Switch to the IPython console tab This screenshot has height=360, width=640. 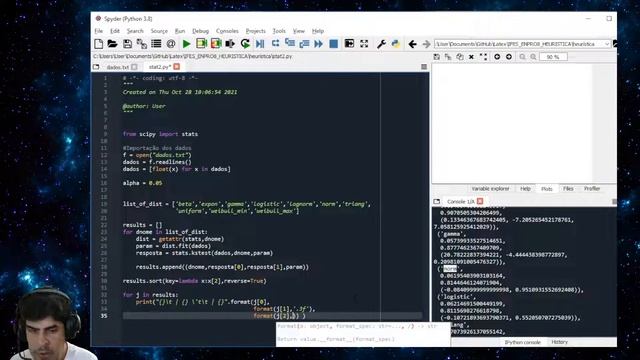pyautogui.click(x=522, y=342)
